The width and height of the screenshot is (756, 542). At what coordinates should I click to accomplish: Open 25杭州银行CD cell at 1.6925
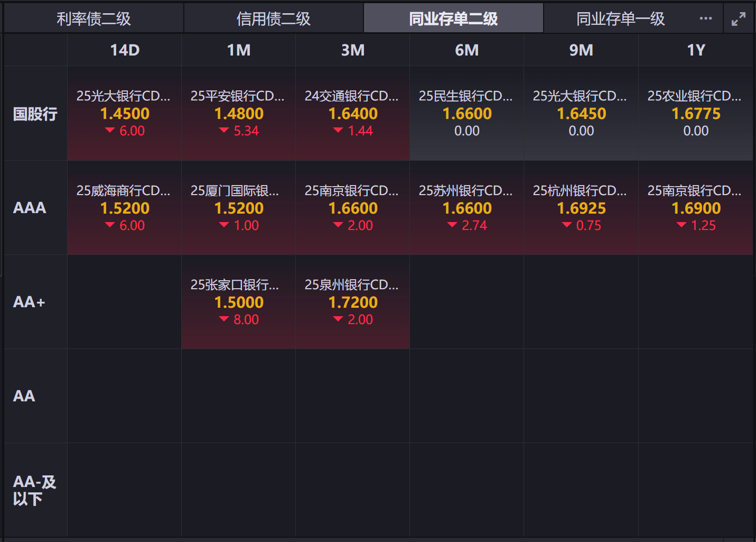581,208
